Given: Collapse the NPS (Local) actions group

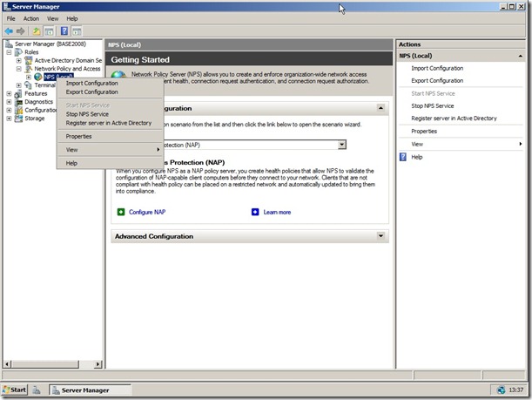Looking at the screenshot, I should point(520,56).
